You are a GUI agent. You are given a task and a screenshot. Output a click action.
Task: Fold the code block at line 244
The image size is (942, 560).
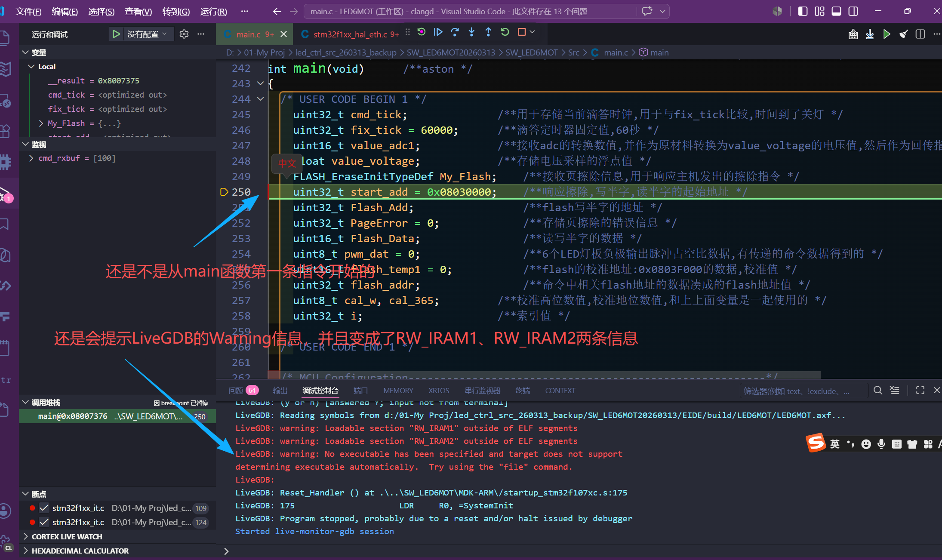(260, 99)
